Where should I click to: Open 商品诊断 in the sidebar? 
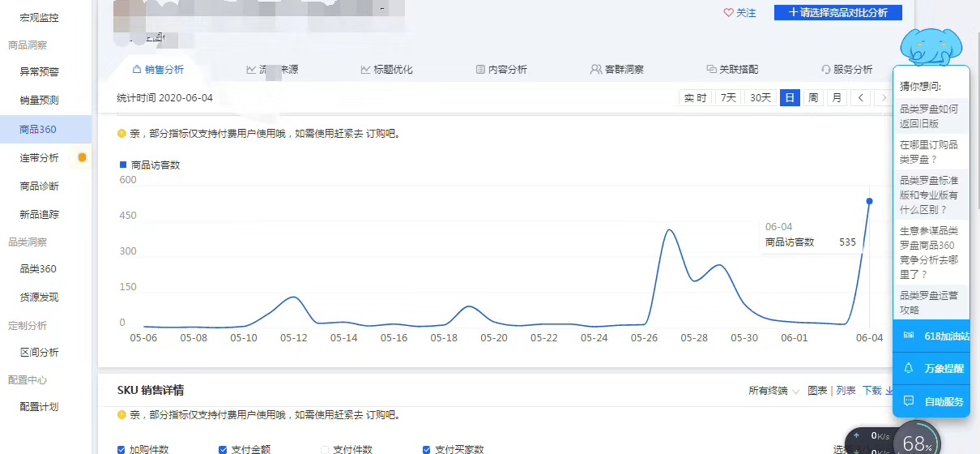pyautogui.click(x=40, y=186)
